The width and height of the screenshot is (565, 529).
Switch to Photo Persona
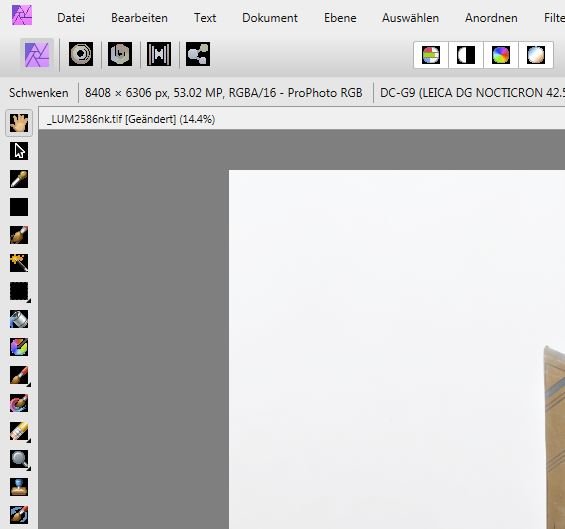(37, 55)
